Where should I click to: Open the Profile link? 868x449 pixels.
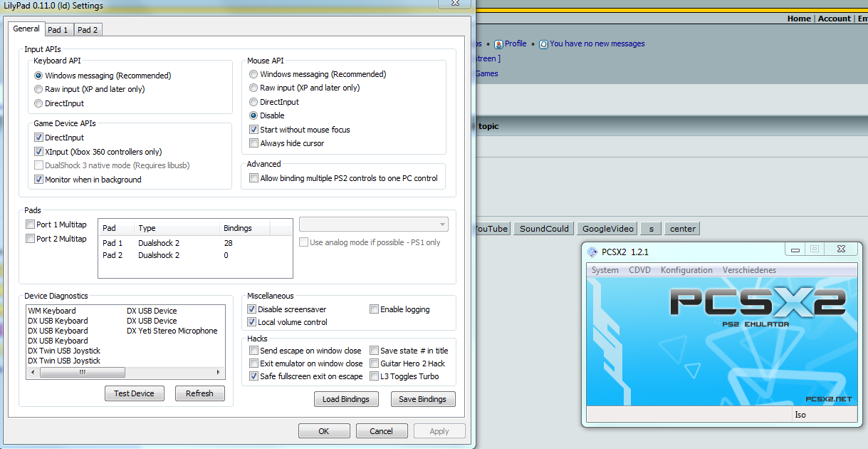(516, 43)
